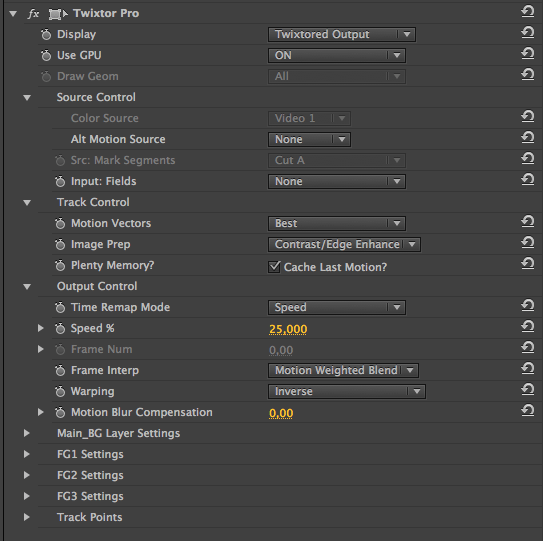This screenshot has height=541, width=543.
Task: Toggle the Display stopwatch animation
Action: [46, 34]
